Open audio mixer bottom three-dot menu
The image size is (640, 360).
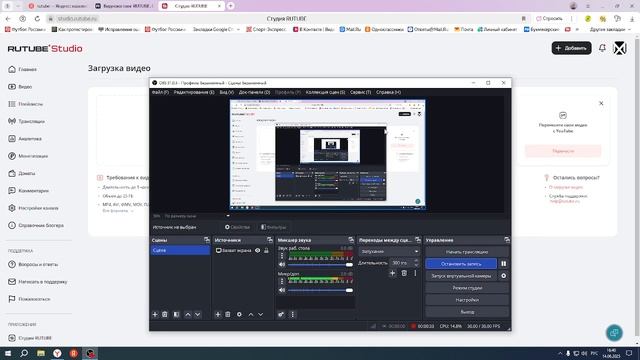coord(292,314)
